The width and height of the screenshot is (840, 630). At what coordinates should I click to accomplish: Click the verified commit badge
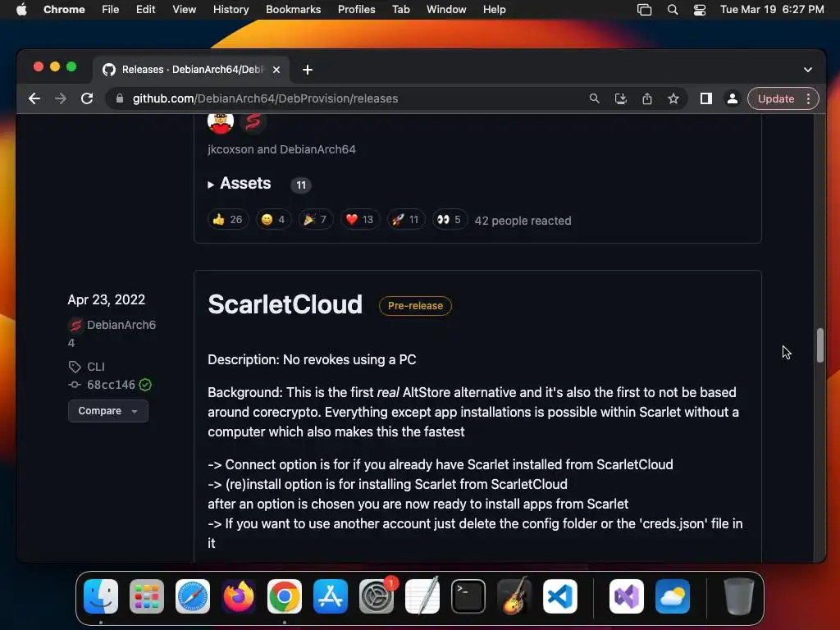coord(145,385)
